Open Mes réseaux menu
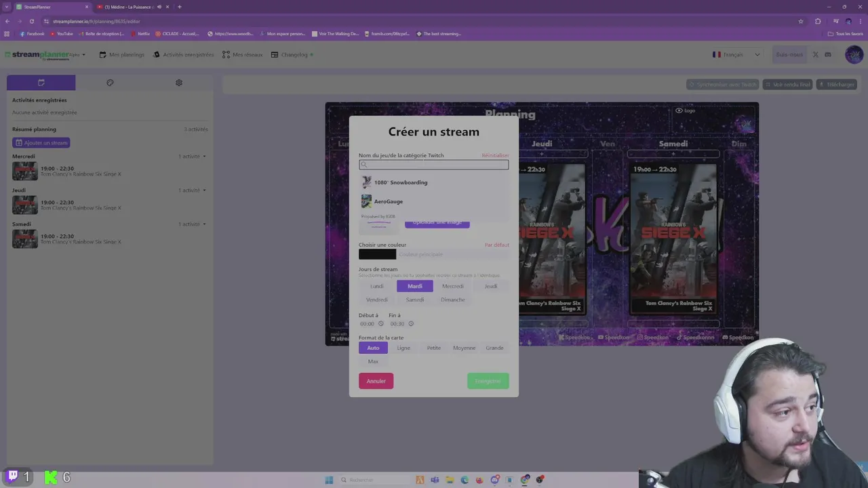Image resolution: width=868 pixels, height=488 pixels. click(x=243, y=55)
